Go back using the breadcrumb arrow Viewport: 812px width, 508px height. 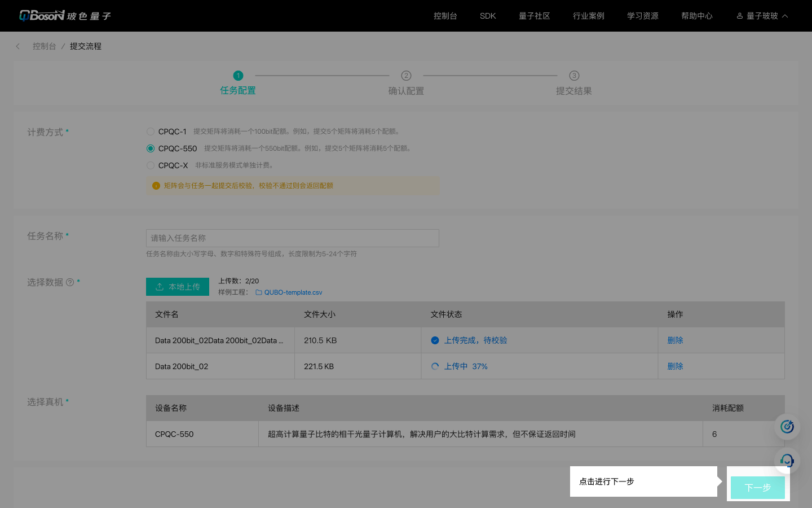(x=18, y=46)
